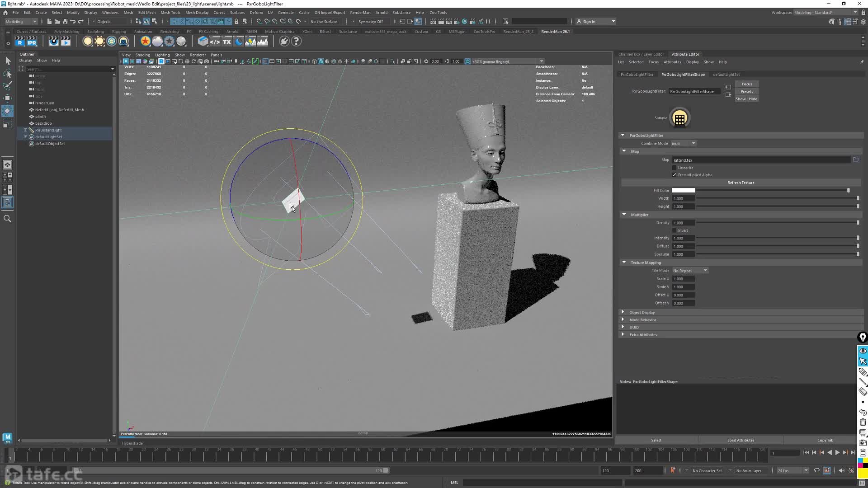Expand the Object Display section
The width and height of the screenshot is (868, 488).
click(623, 312)
